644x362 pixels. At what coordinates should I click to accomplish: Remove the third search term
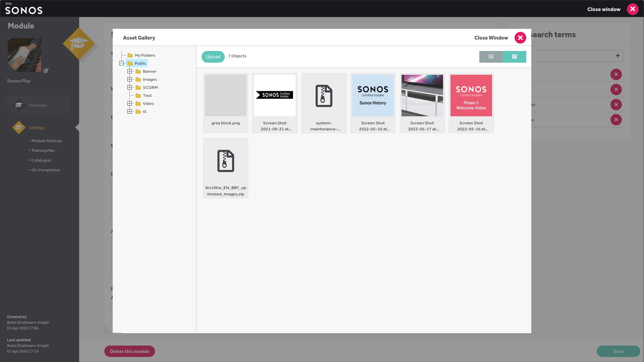pos(616,105)
